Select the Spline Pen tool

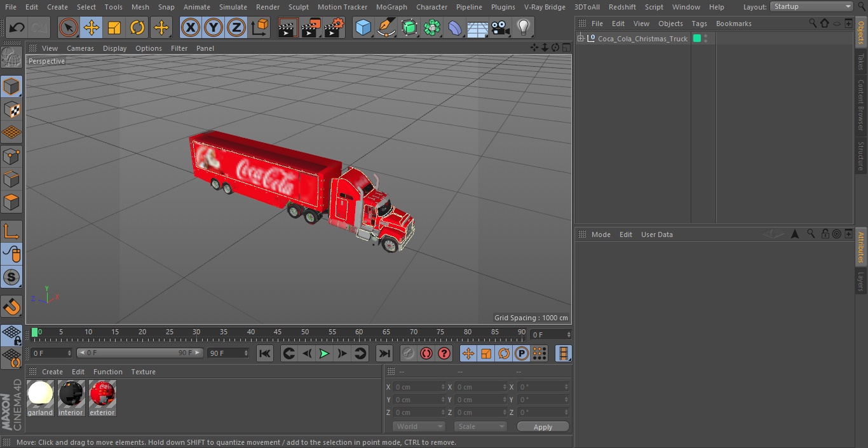[x=386, y=27]
